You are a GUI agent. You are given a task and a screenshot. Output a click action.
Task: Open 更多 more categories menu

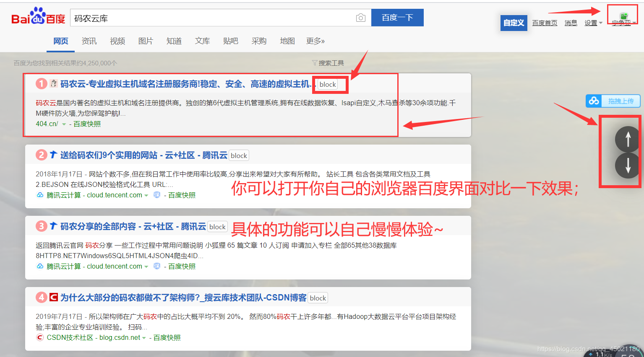point(315,41)
